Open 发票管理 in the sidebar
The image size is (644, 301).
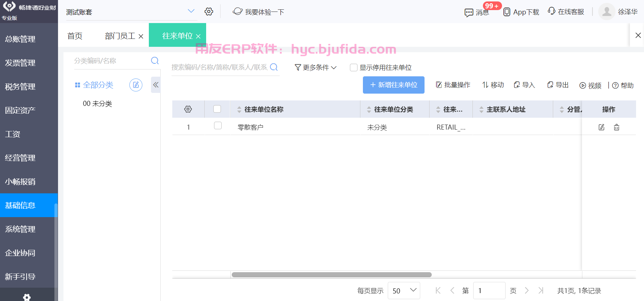point(29,63)
